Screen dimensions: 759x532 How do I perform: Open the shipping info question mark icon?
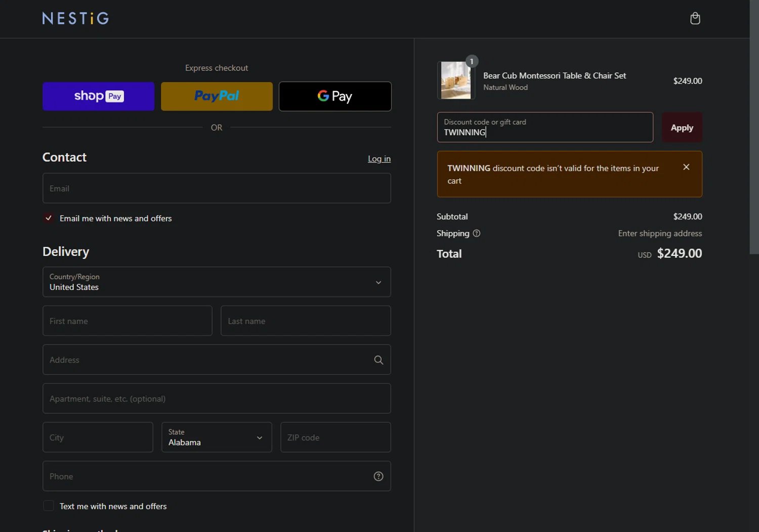pos(476,234)
